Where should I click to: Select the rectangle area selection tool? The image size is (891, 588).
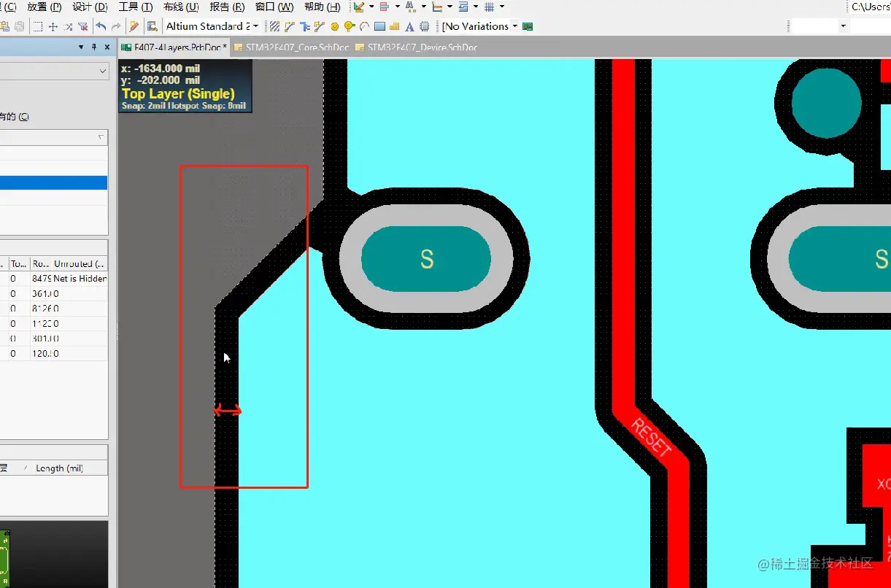[x=37, y=26]
